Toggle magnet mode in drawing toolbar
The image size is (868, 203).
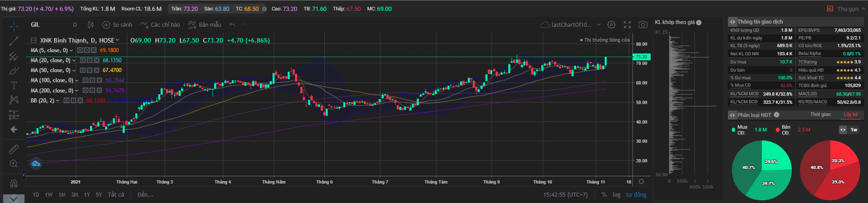point(14,184)
